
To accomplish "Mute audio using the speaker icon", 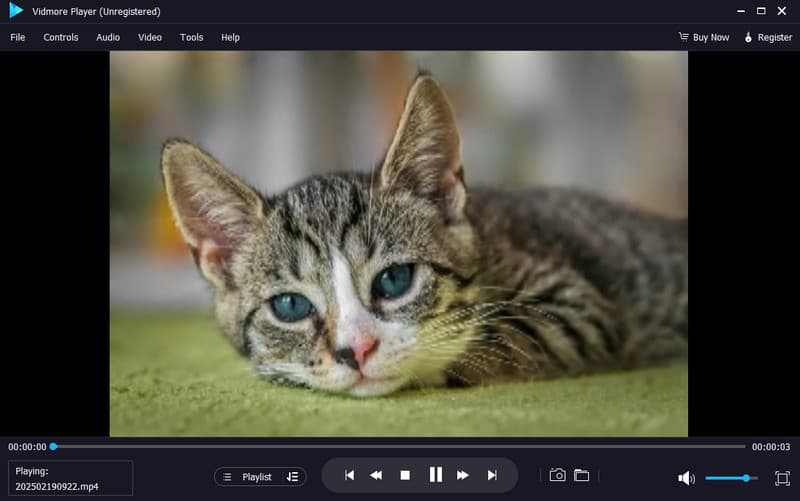I will point(686,478).
